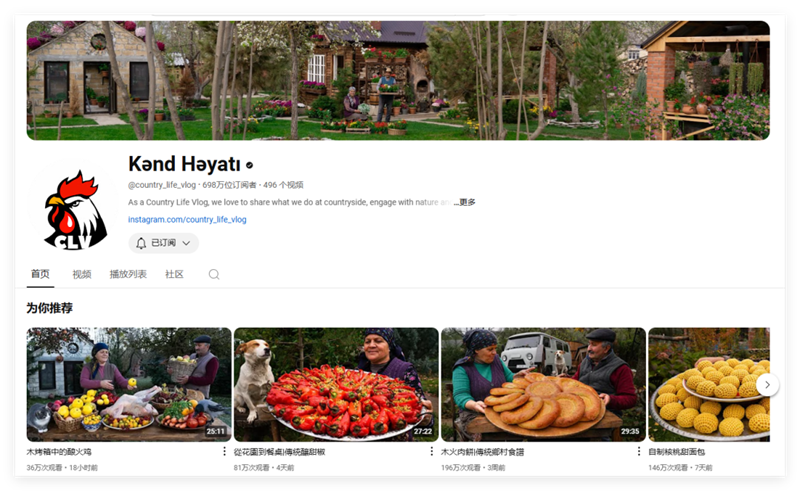Open the channel search magnifier icon

point(214,274)
